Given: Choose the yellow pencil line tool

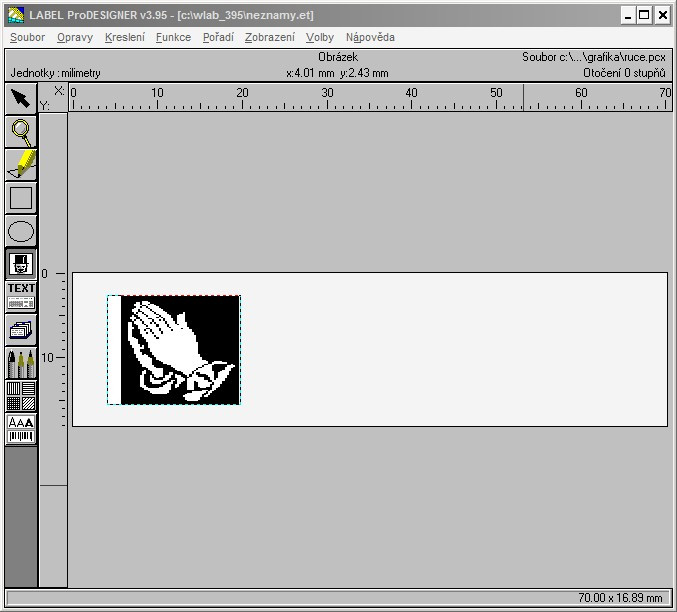Looking at the screenshot, I should coord(21,165).
